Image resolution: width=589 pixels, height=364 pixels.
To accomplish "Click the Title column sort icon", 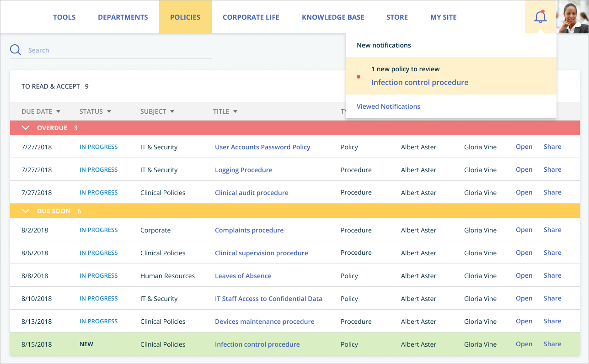I will (x=235, y=111).
